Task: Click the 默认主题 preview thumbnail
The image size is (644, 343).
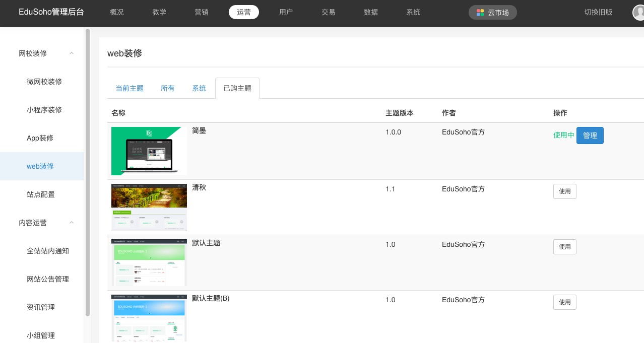Action: coord(149,262)
